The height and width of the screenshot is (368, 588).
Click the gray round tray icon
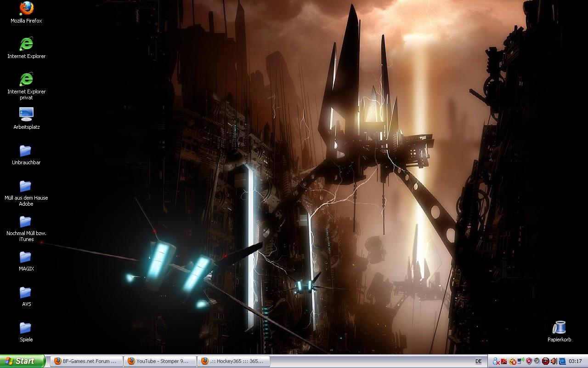click(x=537, y=361)
